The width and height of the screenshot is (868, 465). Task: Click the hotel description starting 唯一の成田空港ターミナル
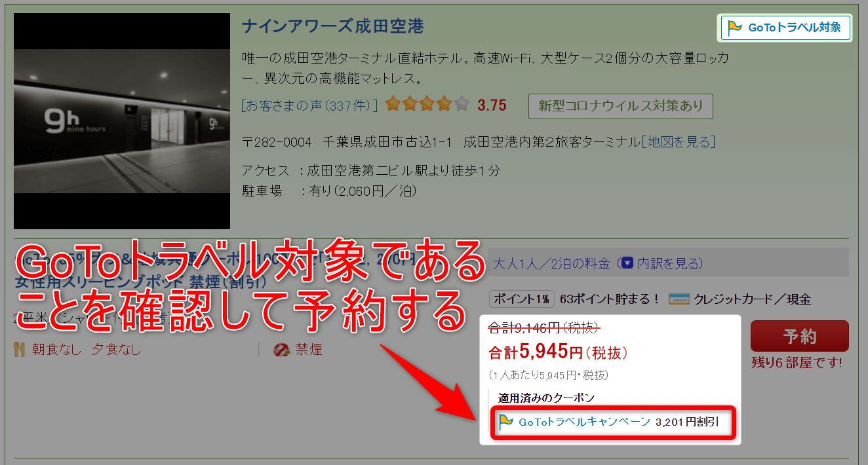coord(485,69)
